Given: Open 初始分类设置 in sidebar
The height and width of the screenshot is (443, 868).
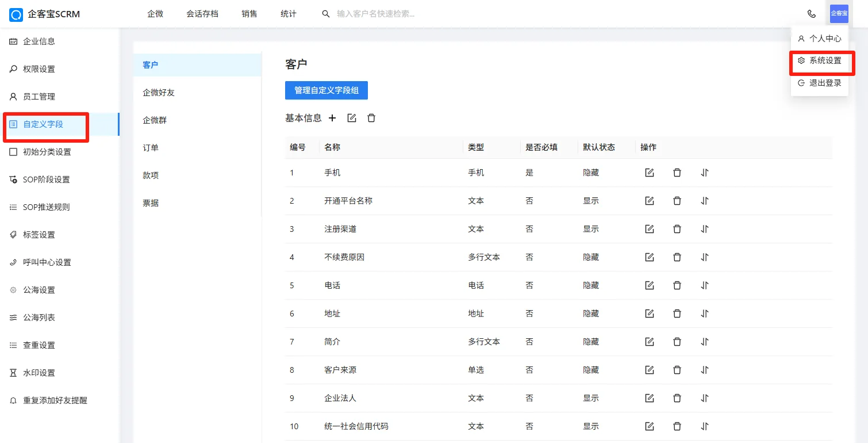Looking at the screenshot, I should click(60, 152).
